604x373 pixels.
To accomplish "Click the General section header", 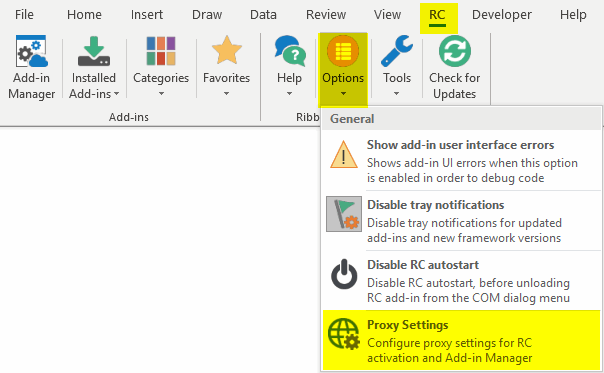I will pos(461,119).
